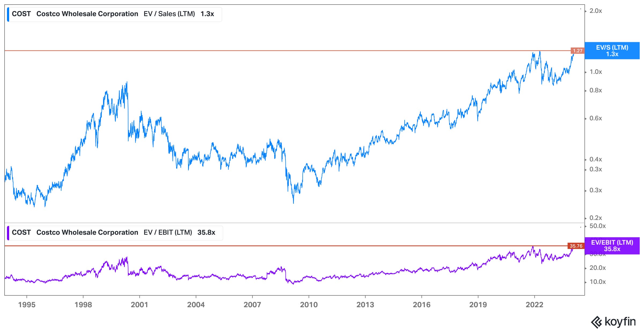
Task: Click the 2013 x-axis label
Action: coord(365,305)
